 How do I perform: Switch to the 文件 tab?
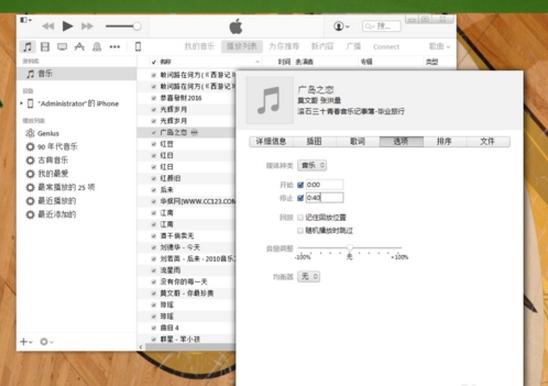(x=488, y=141)
